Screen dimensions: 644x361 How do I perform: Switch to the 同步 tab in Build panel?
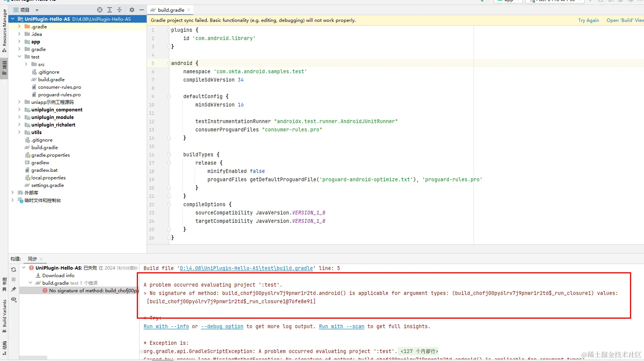[33, 259]
